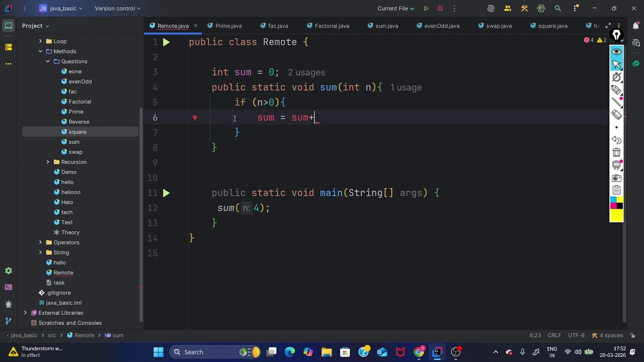Viewport: 644px width, 362px height.
Task: Open Code With Me icon
Action: click(508, 9)
